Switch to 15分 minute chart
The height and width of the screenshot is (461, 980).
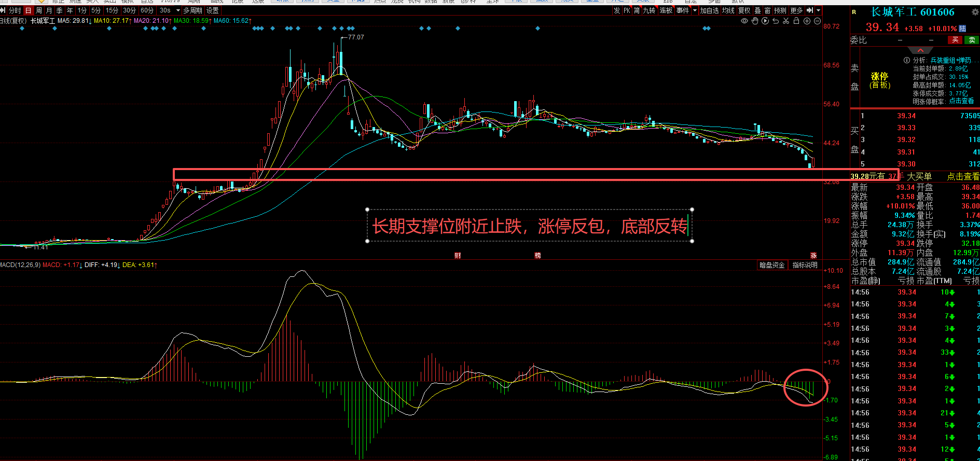click(112, 10)
